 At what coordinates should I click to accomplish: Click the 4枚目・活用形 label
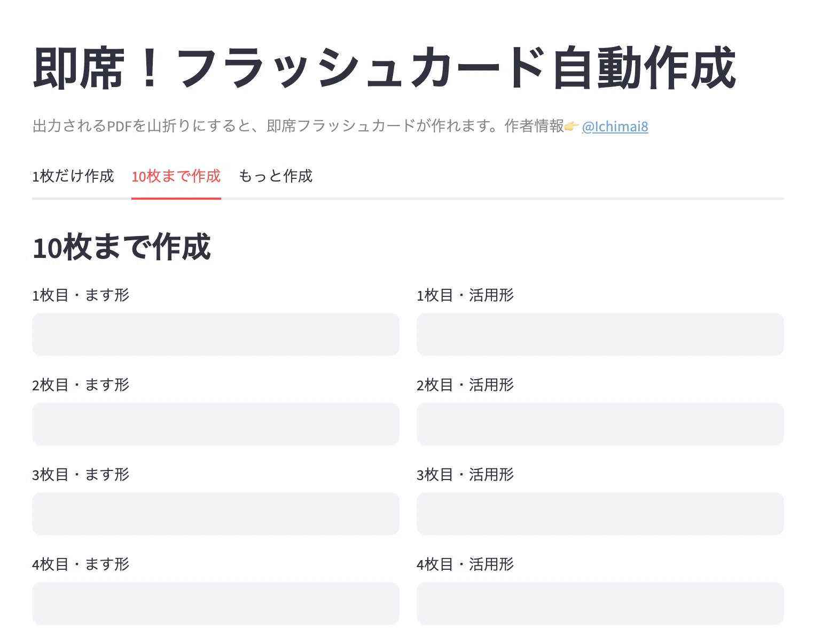[465, 564]
